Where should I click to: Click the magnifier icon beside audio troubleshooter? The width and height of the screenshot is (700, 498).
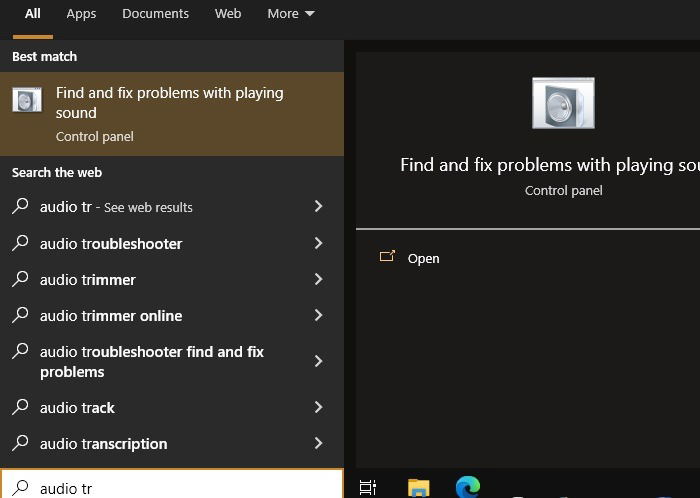21,243
